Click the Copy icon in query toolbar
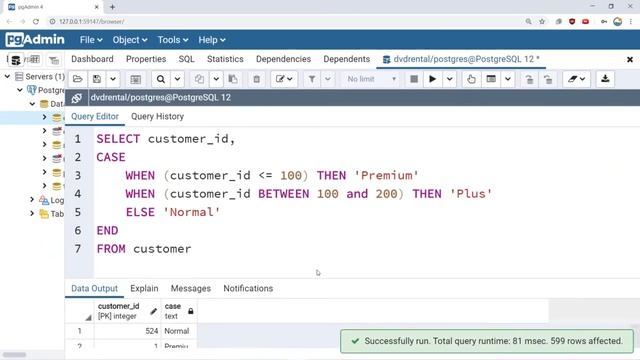Viewport: 640px width, 360px height. [199, 79]
